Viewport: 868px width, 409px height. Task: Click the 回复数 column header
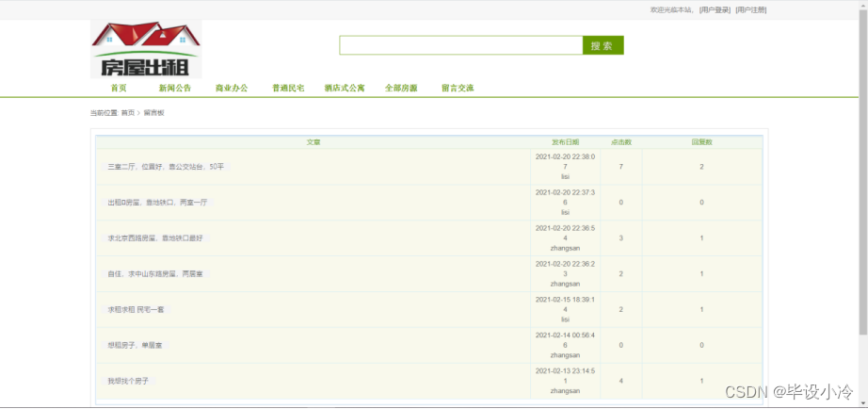(702, 142)
